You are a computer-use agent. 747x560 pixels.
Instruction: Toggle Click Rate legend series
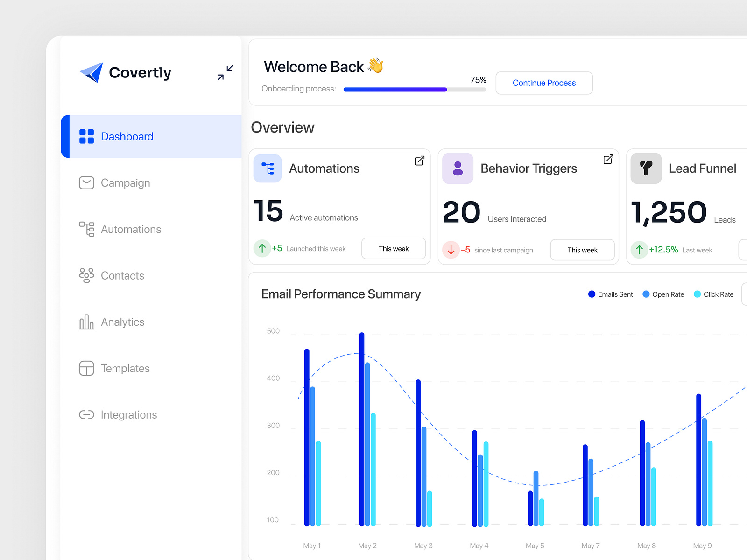pyautogui.click(x=713, y=294)
